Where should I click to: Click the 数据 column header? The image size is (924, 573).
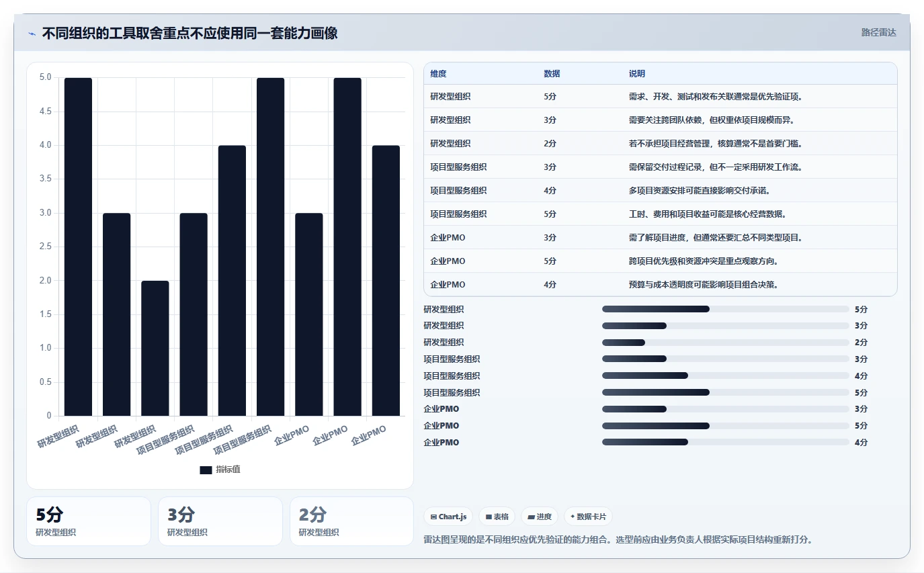[552, 74]
